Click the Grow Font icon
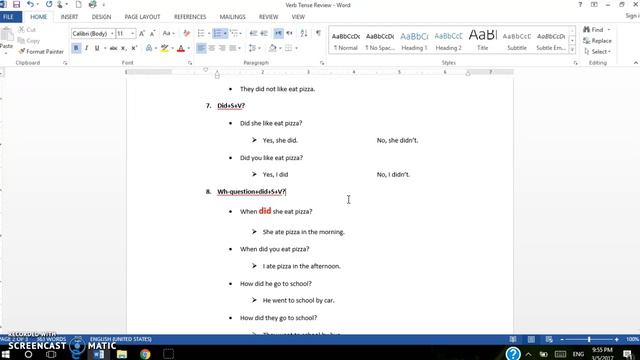Screen dimensions: 640x360 tap(142, 33)
